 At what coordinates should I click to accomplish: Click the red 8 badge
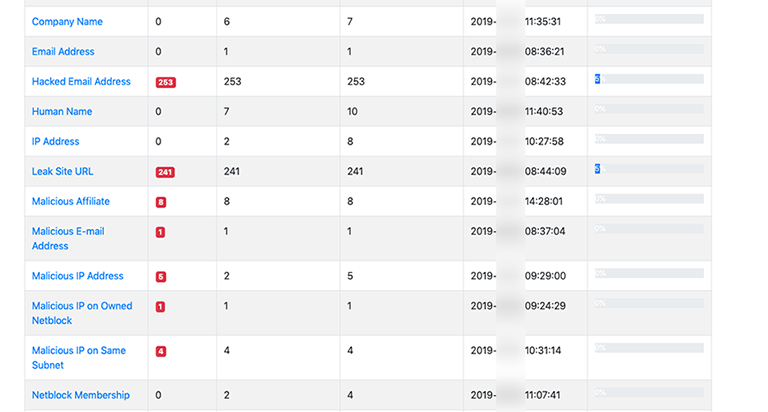161,202
